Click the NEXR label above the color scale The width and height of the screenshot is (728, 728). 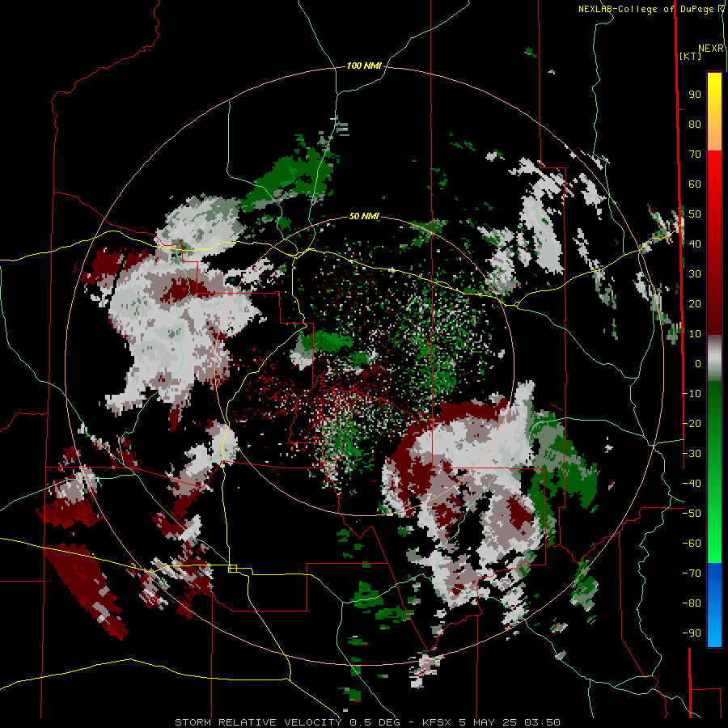click(711, 49)
